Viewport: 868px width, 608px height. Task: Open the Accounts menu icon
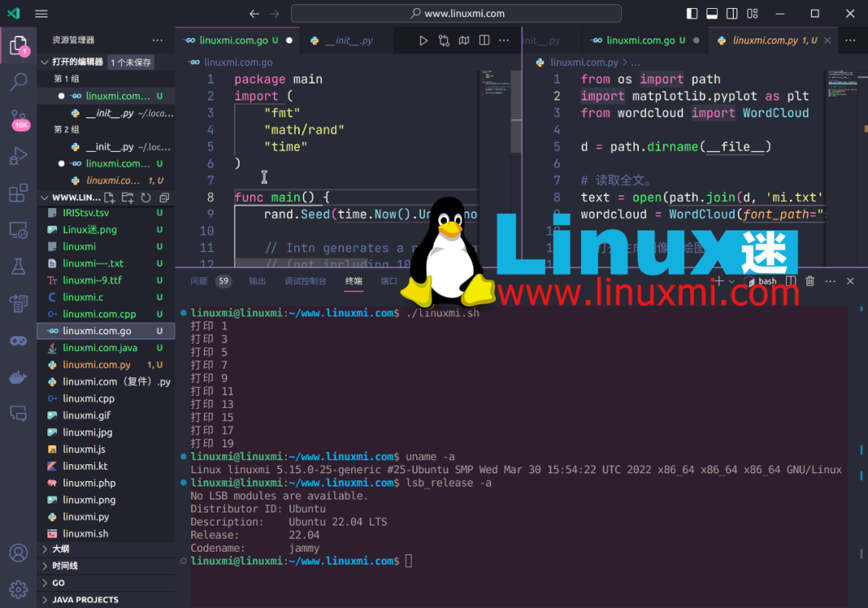18,553
